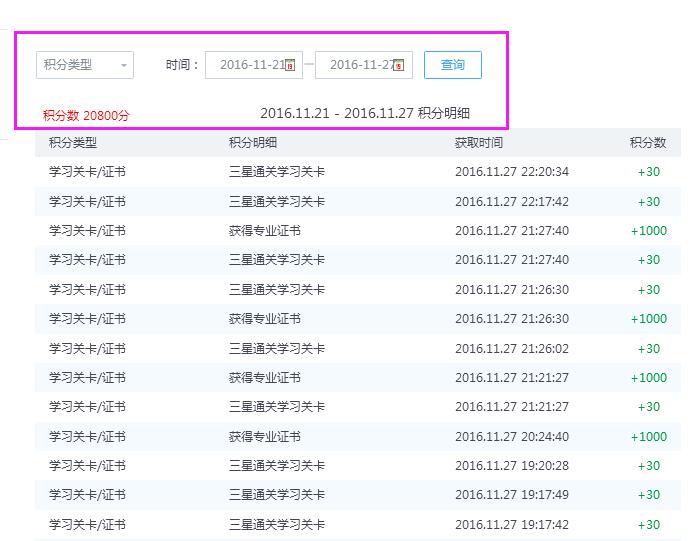Click the 积分类型 column header
The image size is (695, 541).
click(x=73, y=143)
